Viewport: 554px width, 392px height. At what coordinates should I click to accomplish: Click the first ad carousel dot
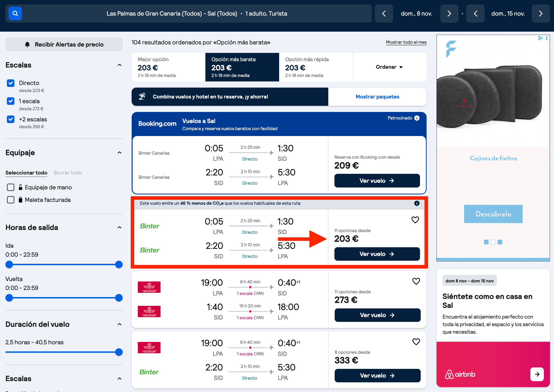pyautogui.click(x=486, y=242)
